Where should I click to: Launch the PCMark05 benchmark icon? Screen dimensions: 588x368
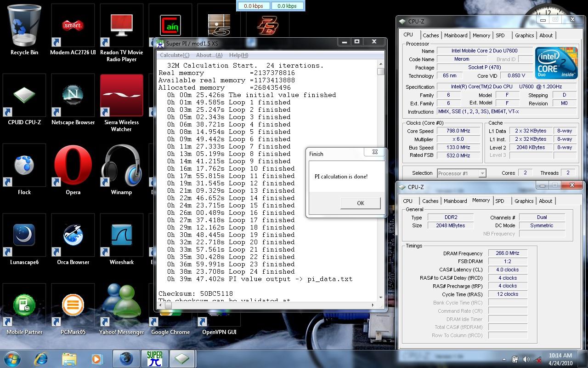(x=73, y=310)
